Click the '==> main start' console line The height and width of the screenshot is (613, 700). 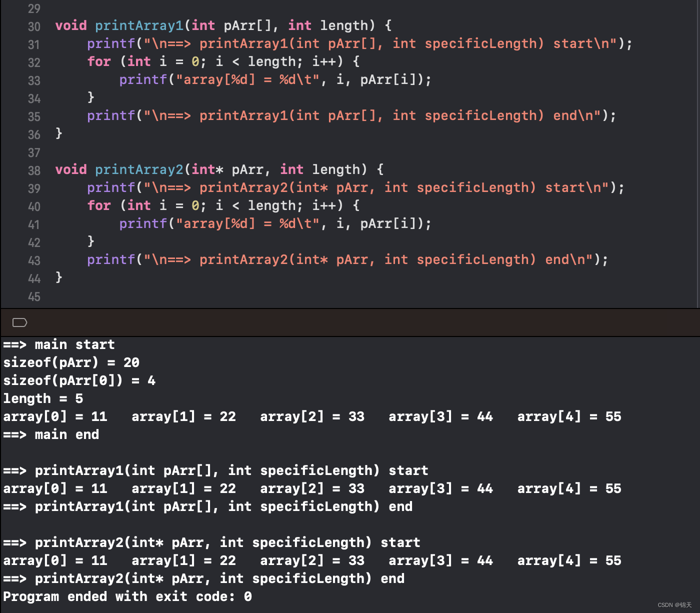59,344
